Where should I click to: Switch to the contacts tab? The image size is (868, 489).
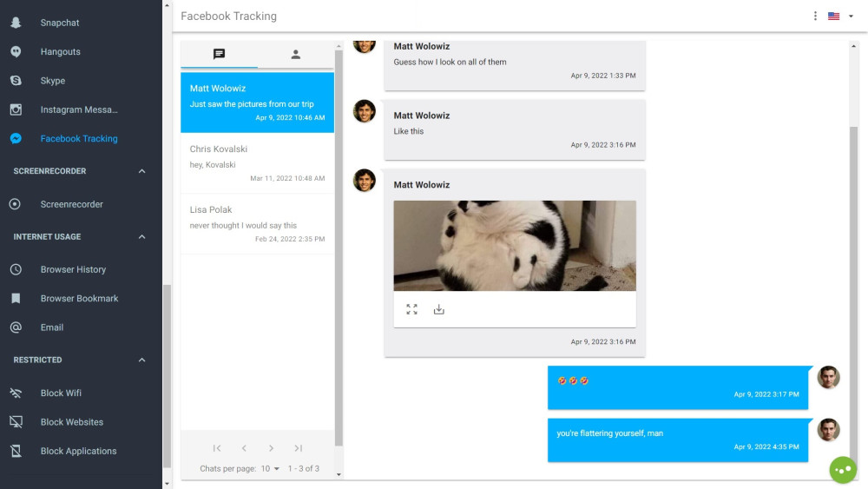(295, 54)
